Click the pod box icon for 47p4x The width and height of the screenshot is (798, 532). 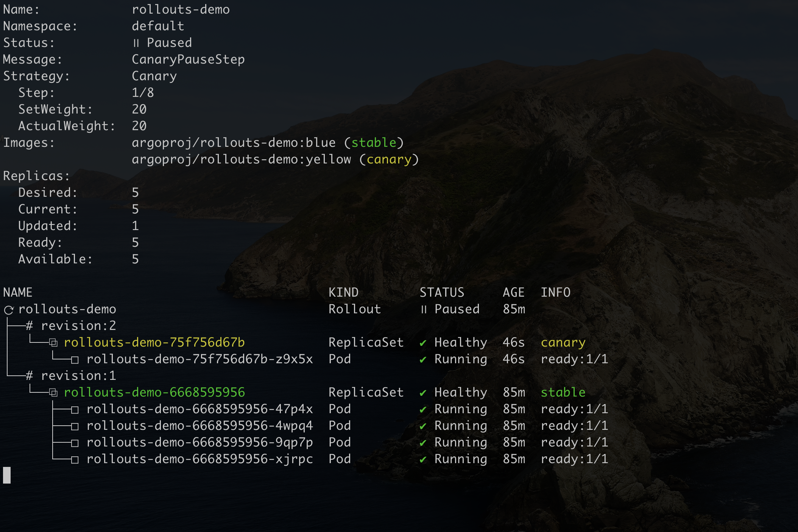pyautogui.click(x=75, y=410)
